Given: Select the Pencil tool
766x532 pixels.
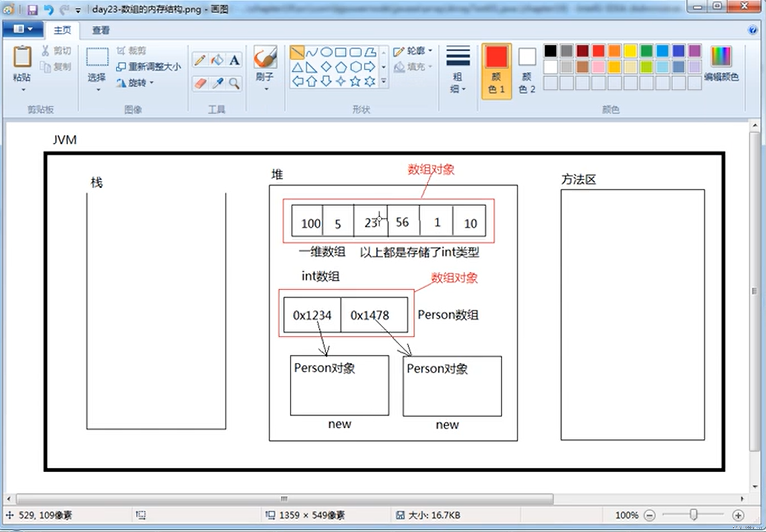Looking at the screenshot, I should [x=200, y=60].
